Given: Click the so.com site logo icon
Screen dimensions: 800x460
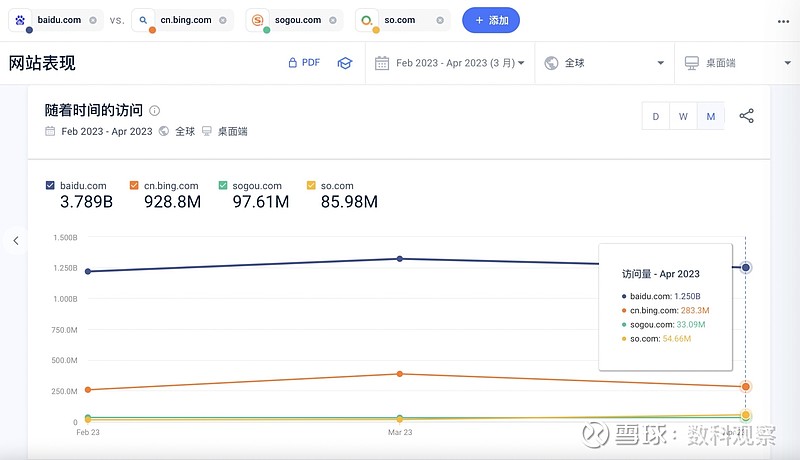Looking at the screenshot, I should pos(368,20).
